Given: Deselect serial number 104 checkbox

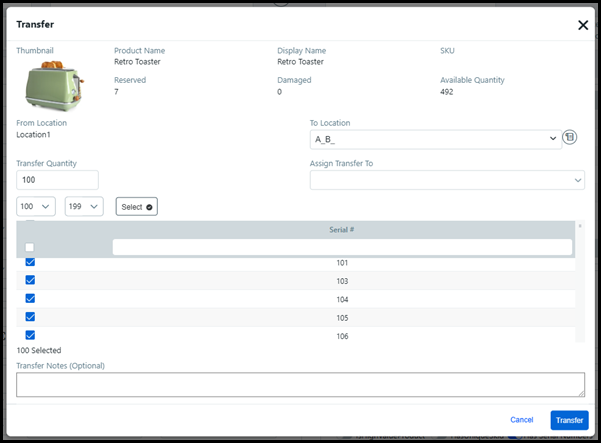Looking at the screenshot, I should pyautogui.click(x=30, y=298).
